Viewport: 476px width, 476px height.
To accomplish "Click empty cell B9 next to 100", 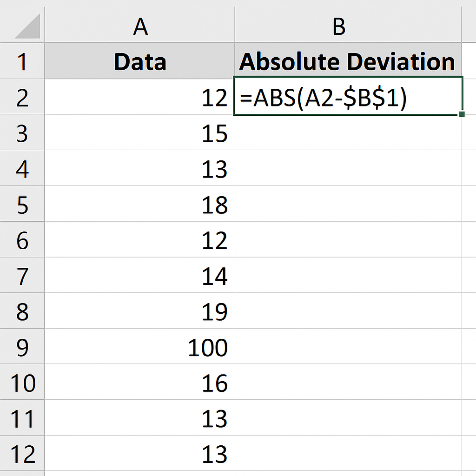I will tap(348, 347).
